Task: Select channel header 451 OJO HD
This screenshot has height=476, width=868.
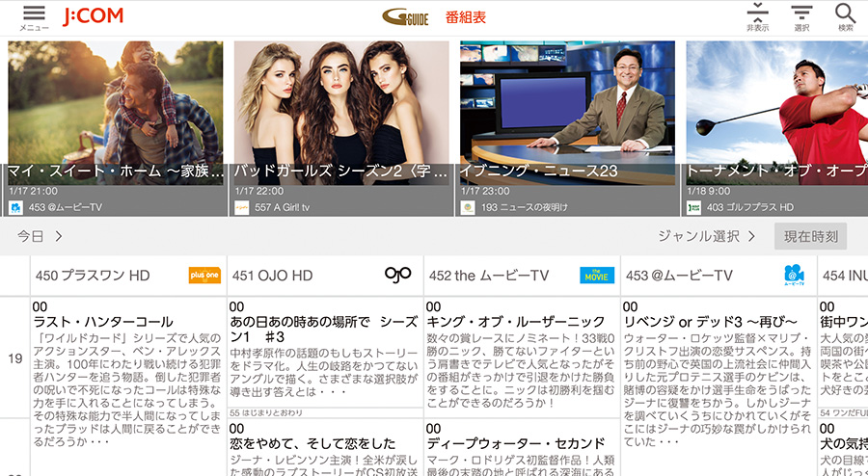Action: [x=326, y=276]
